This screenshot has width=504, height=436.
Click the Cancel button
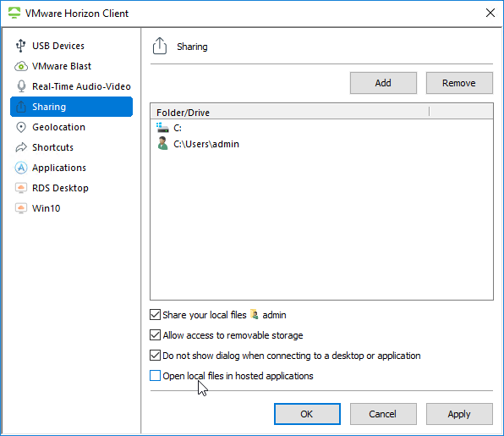(x=383, y=414)
